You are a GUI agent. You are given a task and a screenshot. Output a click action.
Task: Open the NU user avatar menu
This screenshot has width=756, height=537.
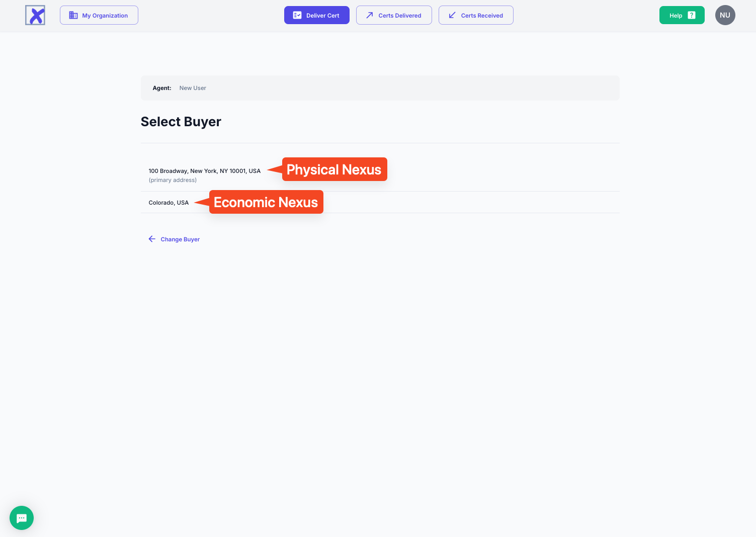[x=725, y=15]
